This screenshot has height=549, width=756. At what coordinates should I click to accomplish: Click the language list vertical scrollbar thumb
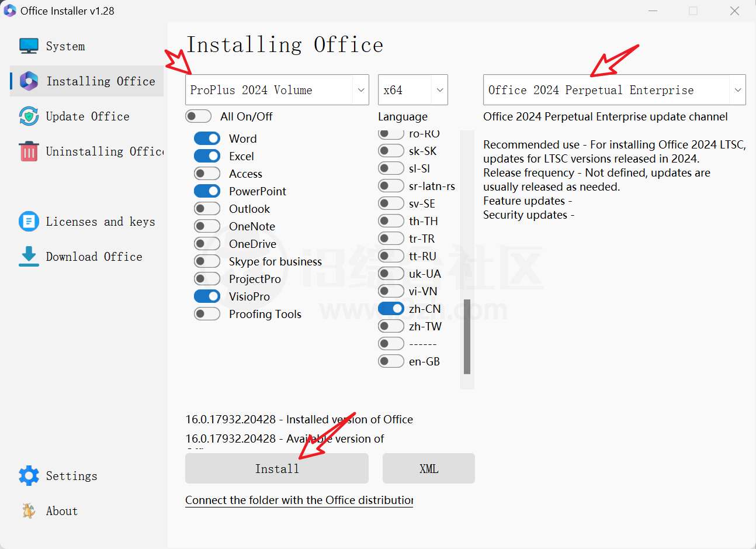click(467, 336)
